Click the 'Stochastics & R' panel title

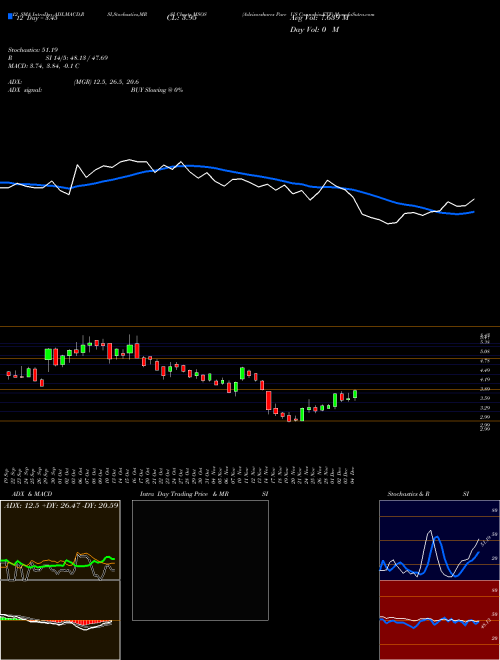pos(409,494)
